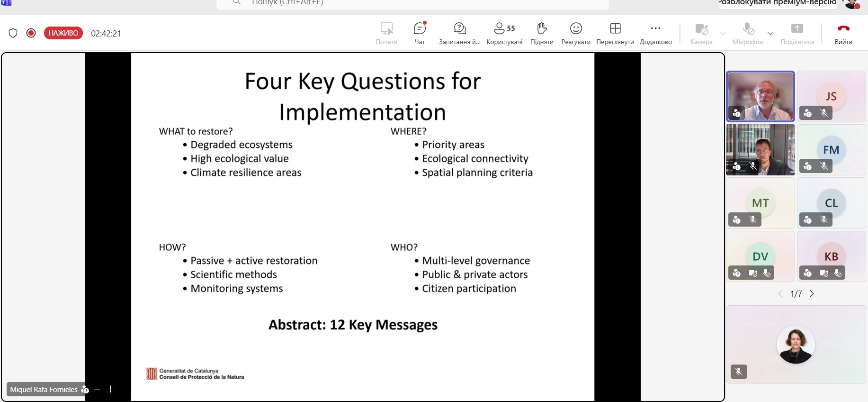Click the red recording indicator

click(x=31, y=33)
